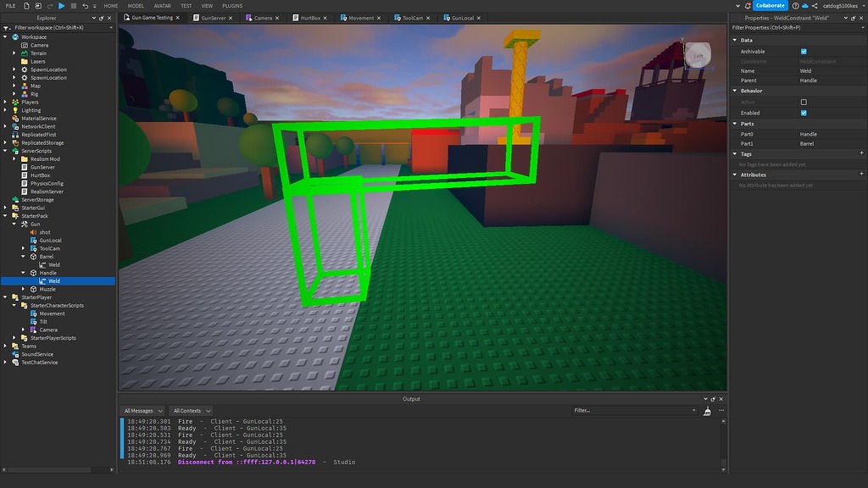Click the Stop simulation icon in the toolbar
The height and width of the screenshot is (488, 868).
[73, 6]
